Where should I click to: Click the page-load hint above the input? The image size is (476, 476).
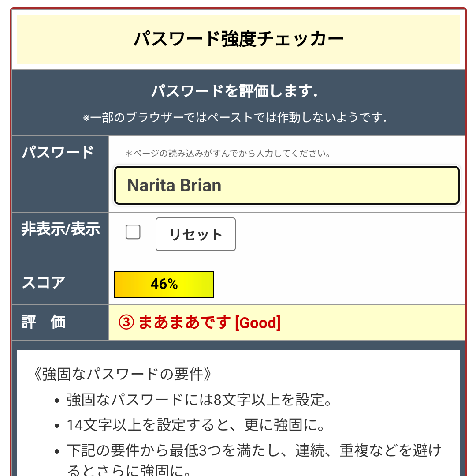pyautogui.click(x=228, y=154)
